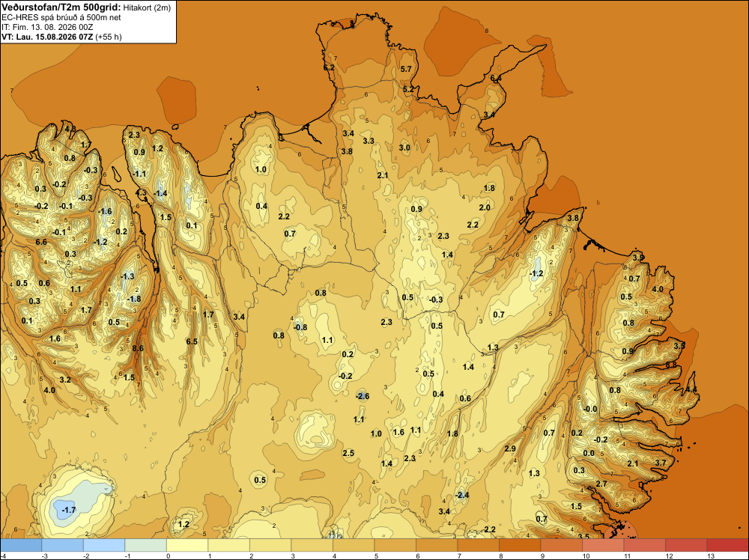
Task: Click the legend color swatch between 12 and 13
Action: [686, 545]
